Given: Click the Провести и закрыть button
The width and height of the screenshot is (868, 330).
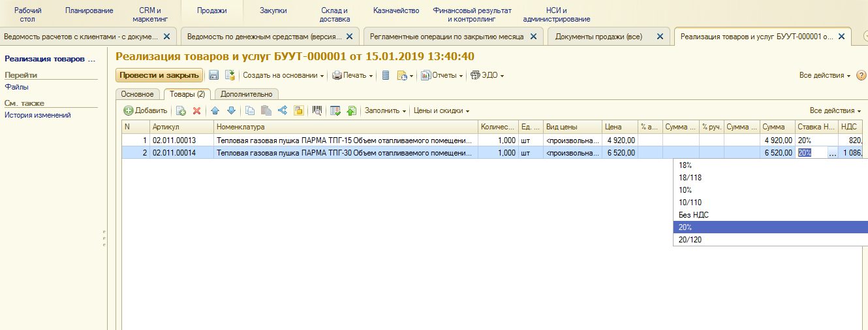Looking at the screenshot, I should pyautogui.click(x=159, y=75).
